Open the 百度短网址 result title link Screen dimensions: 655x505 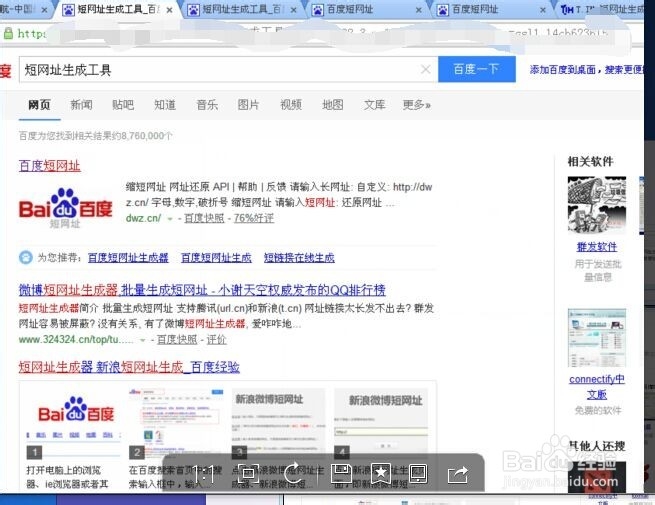click(x=50, y=166)
